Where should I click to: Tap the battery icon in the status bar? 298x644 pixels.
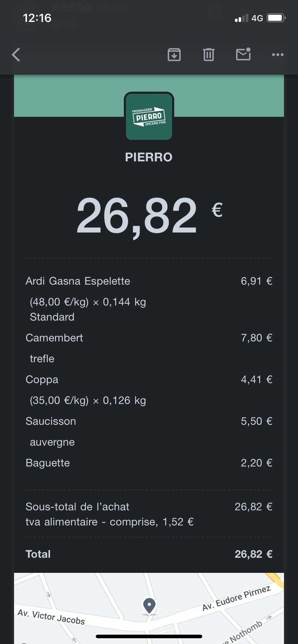tap(276, 18)
